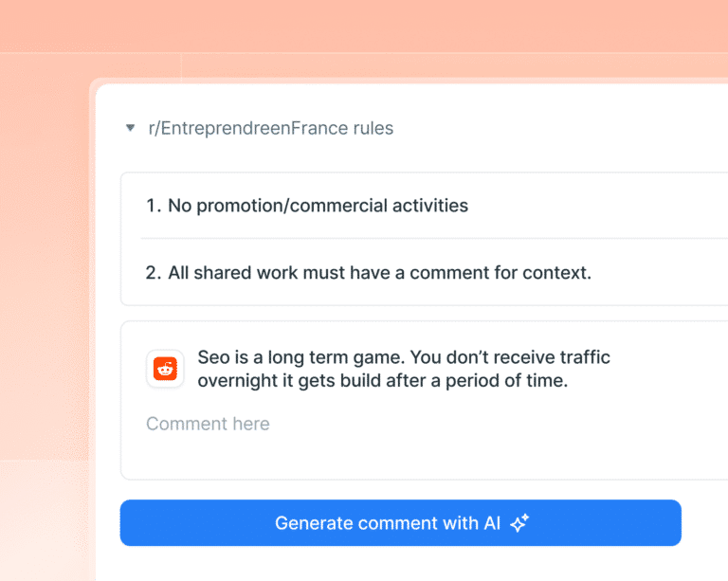Select the Reddit logo icon

(x=165, y=369)
